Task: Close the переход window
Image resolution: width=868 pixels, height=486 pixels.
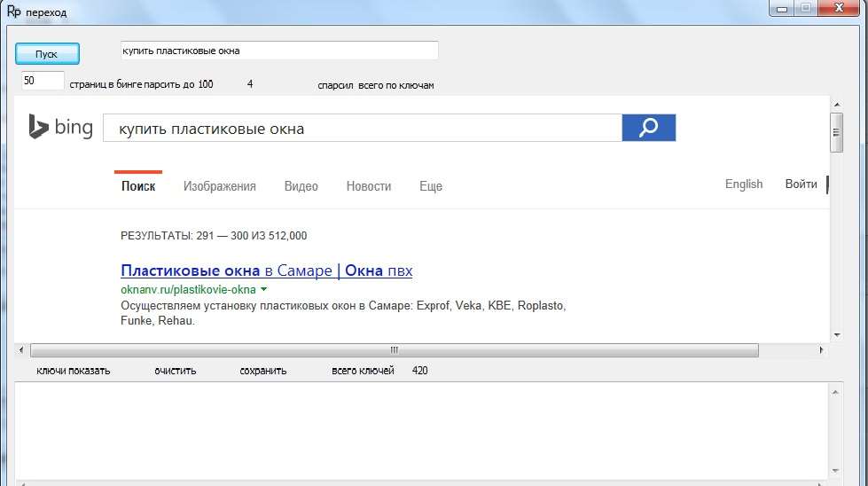Action: (839, 8)
